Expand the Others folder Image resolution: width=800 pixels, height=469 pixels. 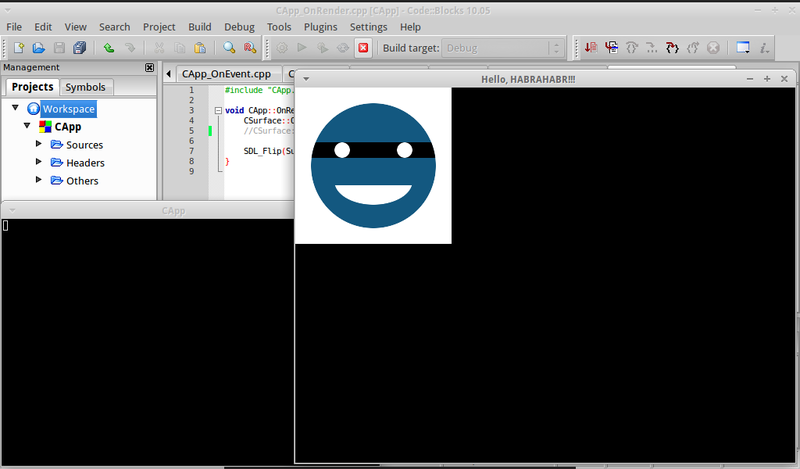click(x=39, y=180)
